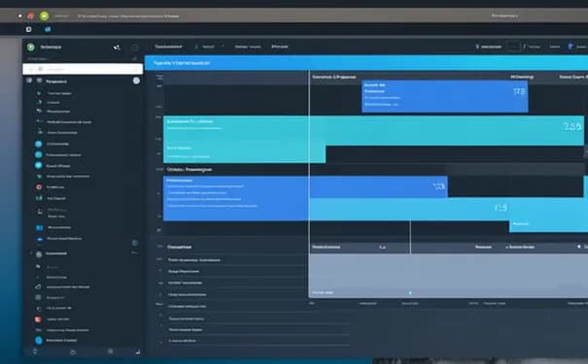Click the red square icon in mid sidebar
The width and height of the screenshot is (588, 364).
[39, 186]
